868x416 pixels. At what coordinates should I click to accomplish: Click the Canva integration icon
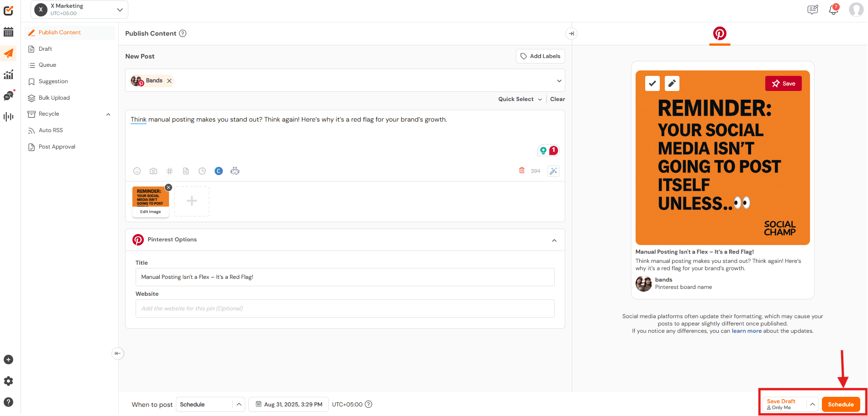219,171
